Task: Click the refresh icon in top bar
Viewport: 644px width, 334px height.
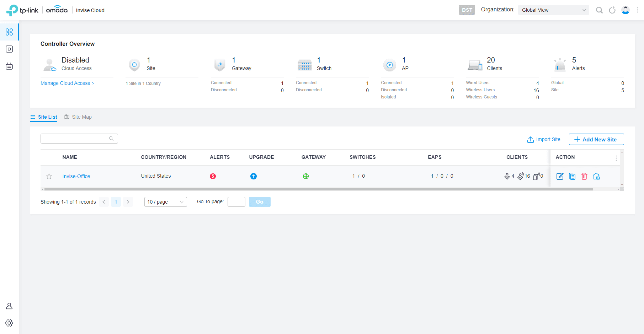Action: (612, 10)
